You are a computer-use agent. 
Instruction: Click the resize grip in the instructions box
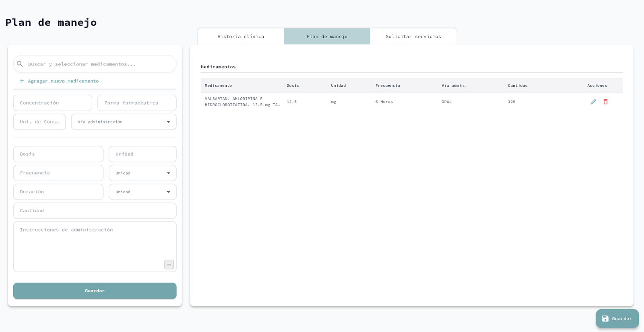(x=169, y=264)
